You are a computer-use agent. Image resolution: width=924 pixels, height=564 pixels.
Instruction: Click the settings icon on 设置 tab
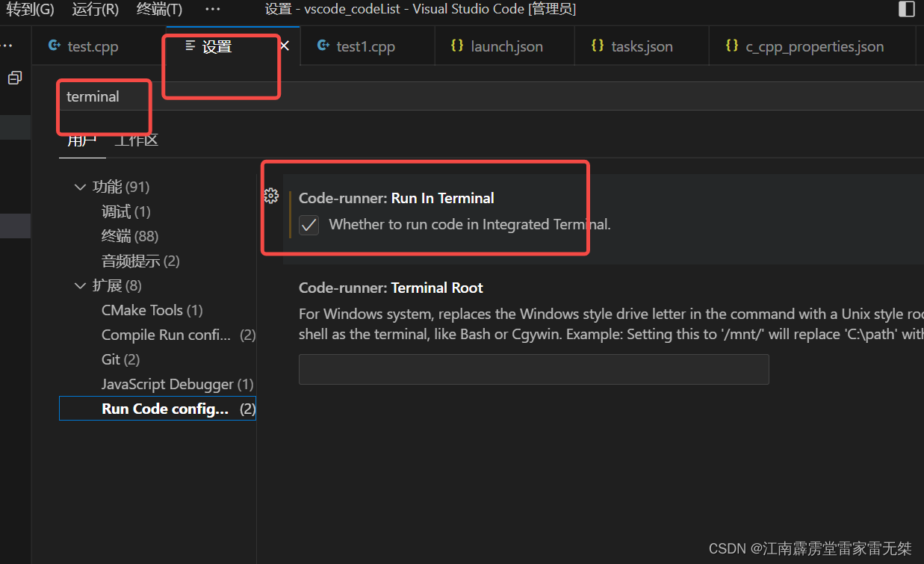coord(190,46)
